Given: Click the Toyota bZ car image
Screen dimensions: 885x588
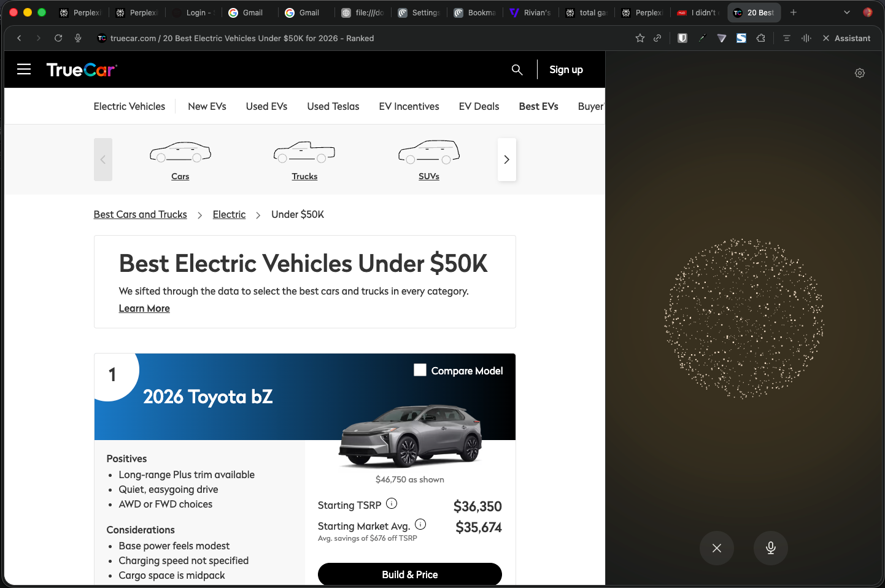Looking at the screenshot, I should (x=410, y=436).
